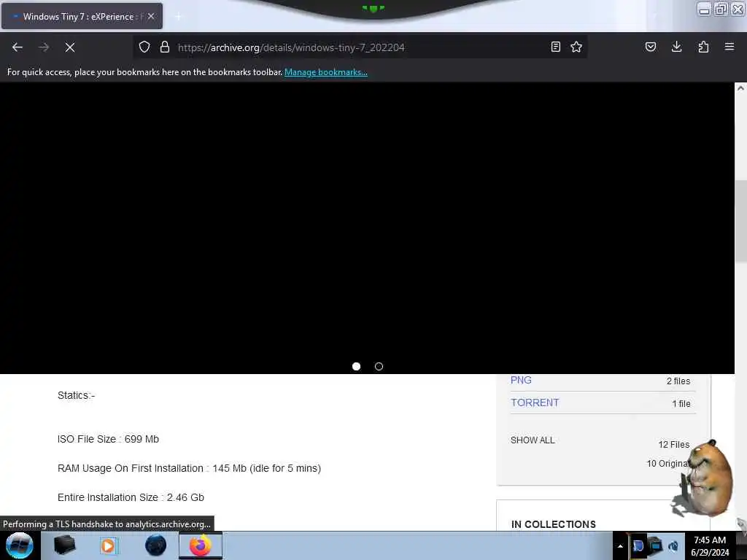
Task: Toggle reader view icon
Action: [x=555, y=47]
